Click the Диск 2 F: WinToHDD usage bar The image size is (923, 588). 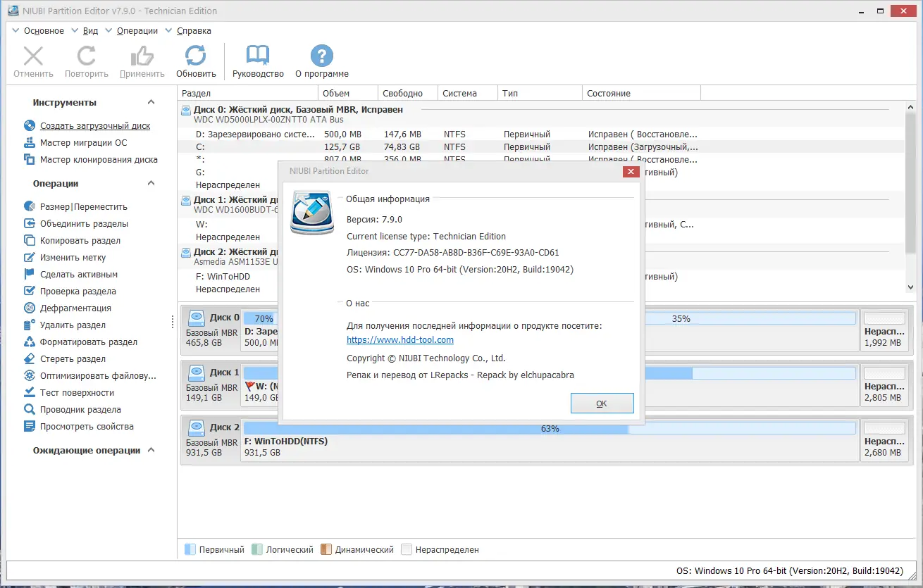(x=550, y=429)
